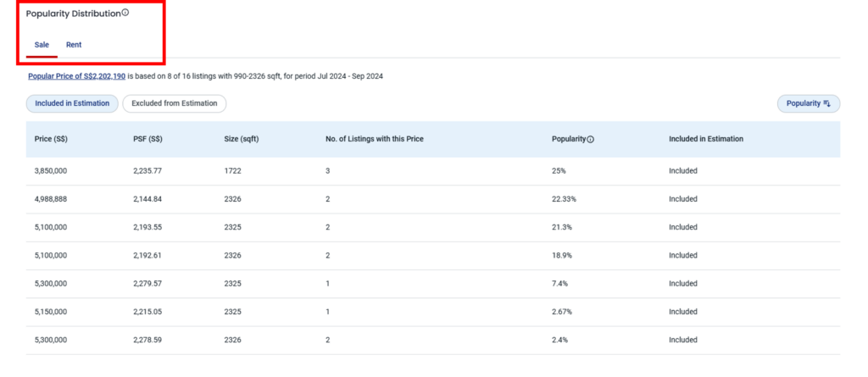Click the 2,278.59 PSF cell
Screen dimensions: 868x377
(147, 340)
